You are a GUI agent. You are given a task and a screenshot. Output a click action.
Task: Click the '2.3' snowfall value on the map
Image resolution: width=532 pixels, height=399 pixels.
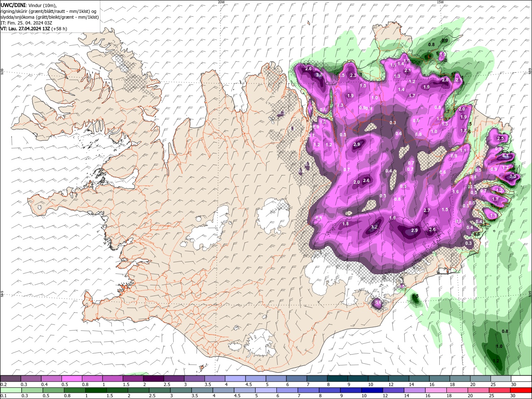(x=353, y=75)
